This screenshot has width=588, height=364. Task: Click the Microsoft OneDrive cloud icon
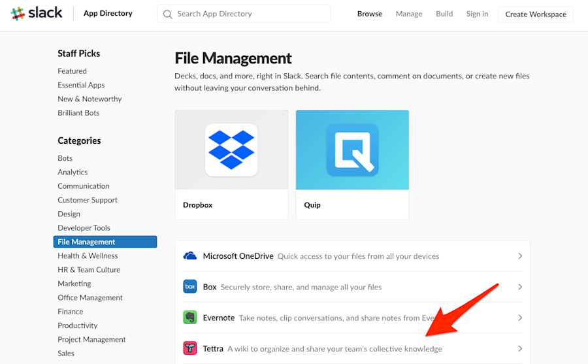pos(189,256)
